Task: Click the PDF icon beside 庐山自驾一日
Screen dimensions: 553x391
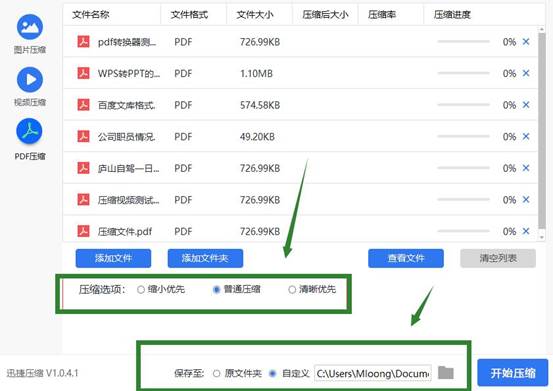Action: tap(84, 168)
